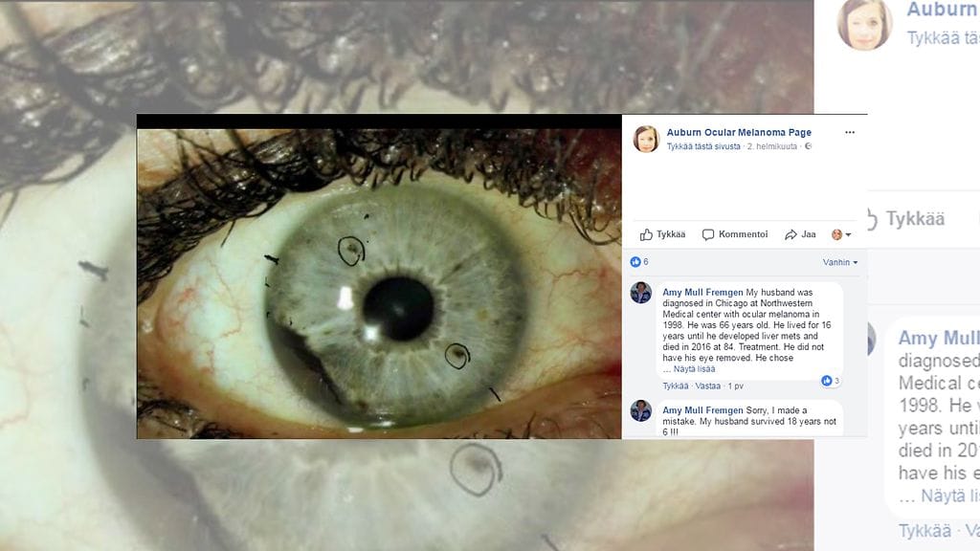Click the Auburn page profile picture in post header
980x551 pixels.
point(646,139)
